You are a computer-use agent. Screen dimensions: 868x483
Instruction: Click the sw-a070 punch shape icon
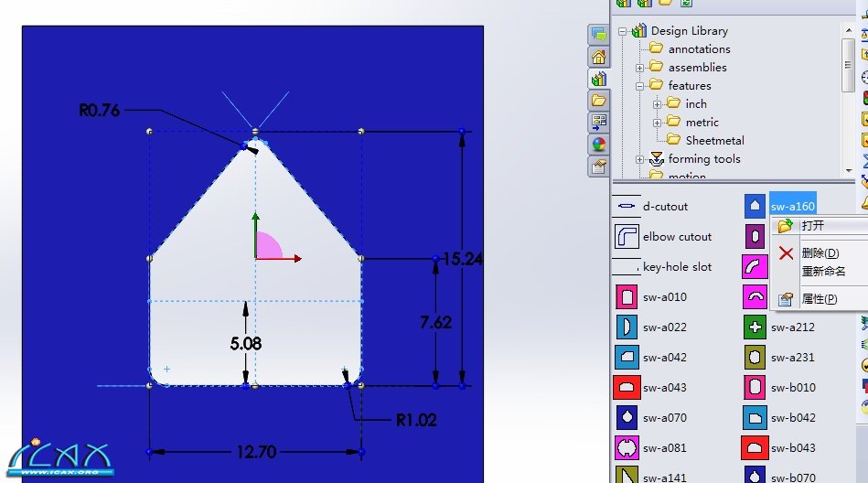tap(627, 418)
